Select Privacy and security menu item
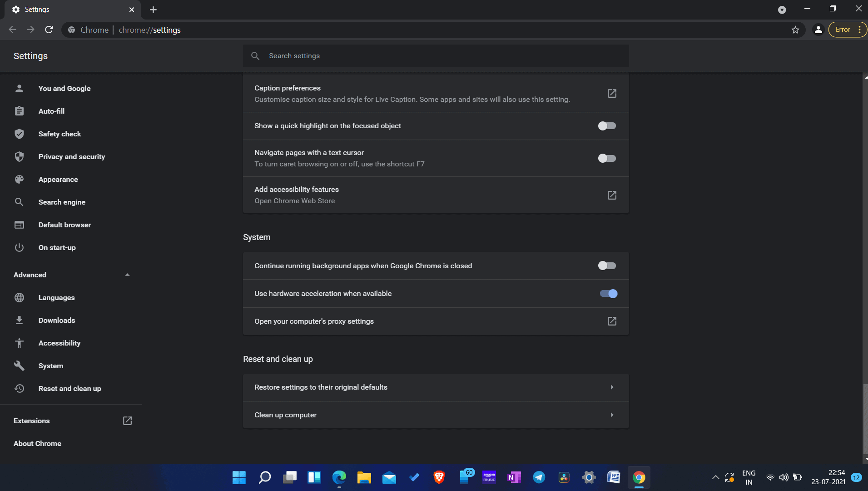This screenshot has height=491, width=868. [x=72, y=156]
